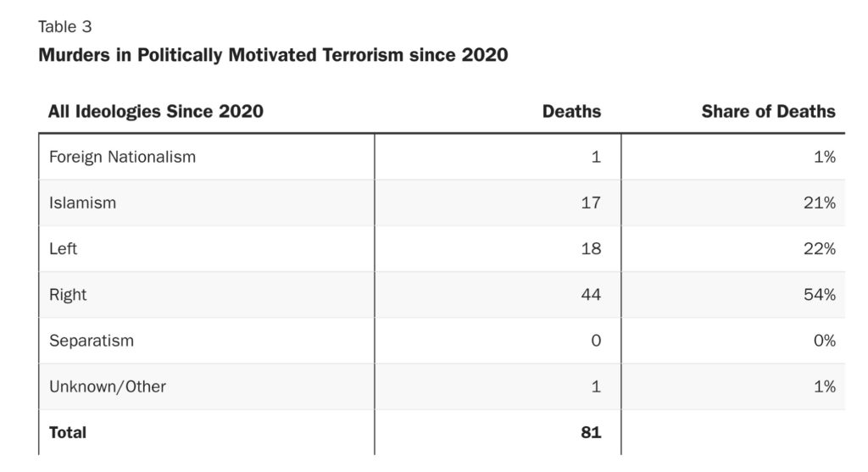This screenshot has height=472, width=868.
Task: Click the "Left" row label
Action: tap(64, 248)
